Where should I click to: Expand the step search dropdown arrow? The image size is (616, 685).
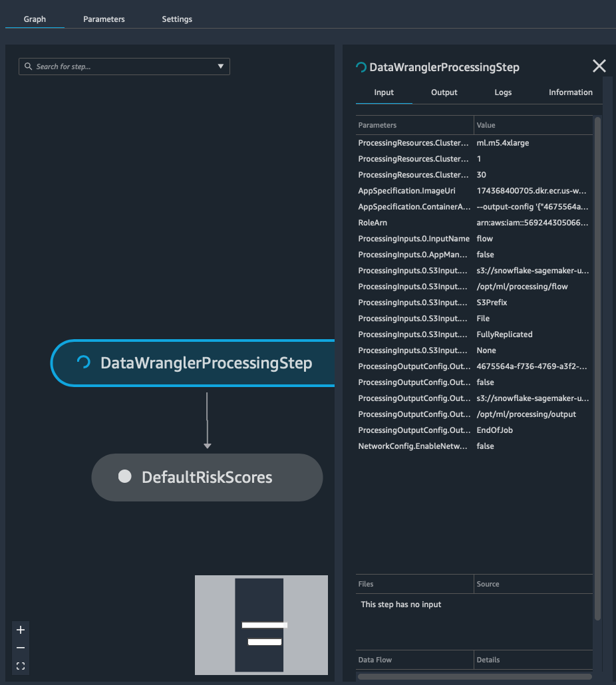pos(221,67)
